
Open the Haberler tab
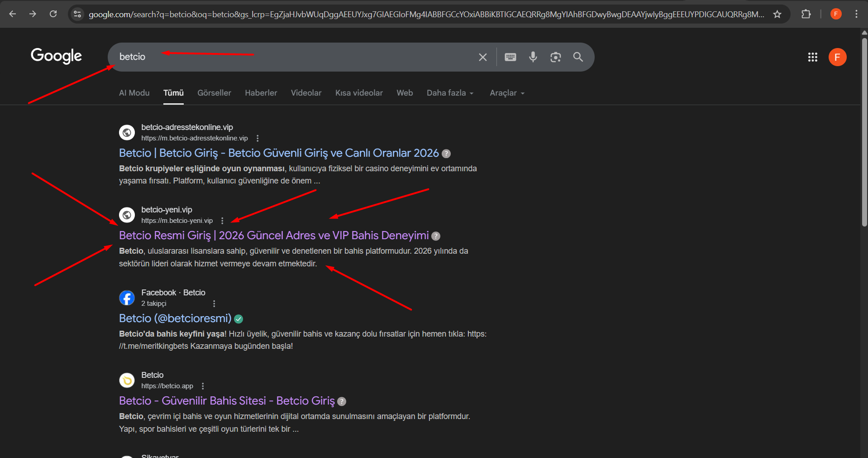(x=261, y=93)
